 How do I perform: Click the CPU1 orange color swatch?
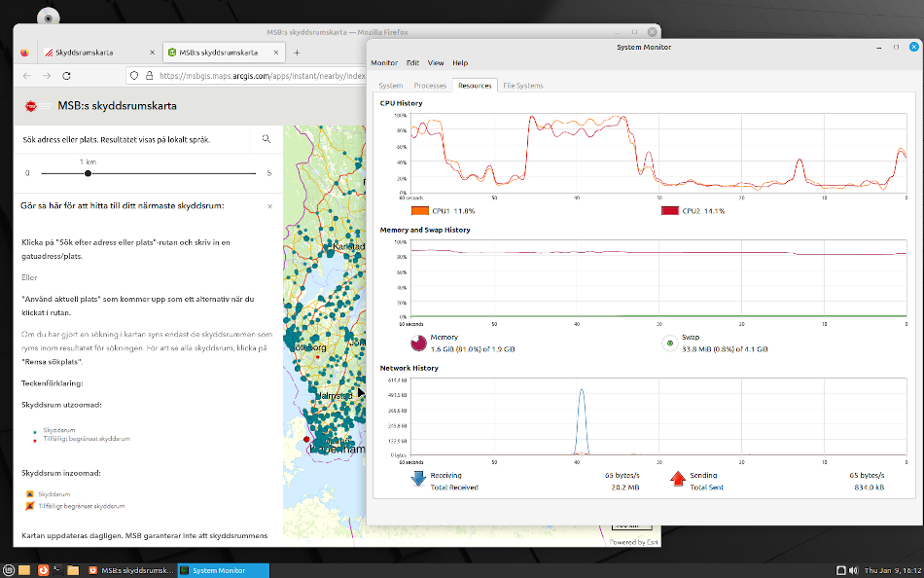pos(419,211)
